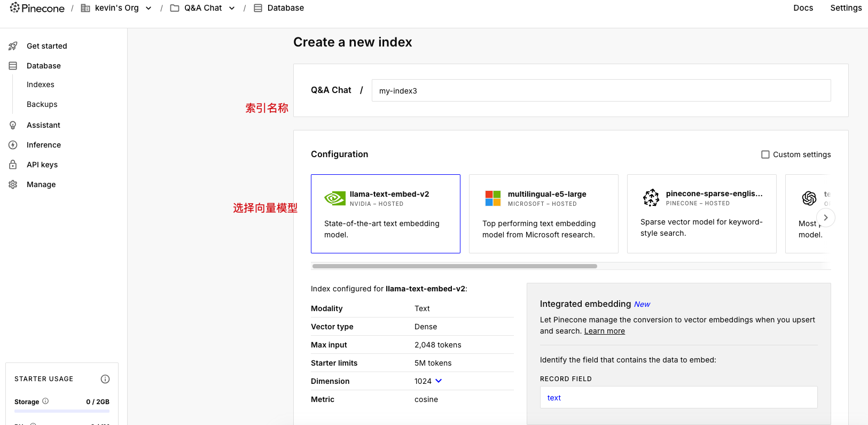The width and height of the screenshot is (868, 425).
Task: Open the Dimension 1024 dropdown
Action: click(x=439, y=381)
